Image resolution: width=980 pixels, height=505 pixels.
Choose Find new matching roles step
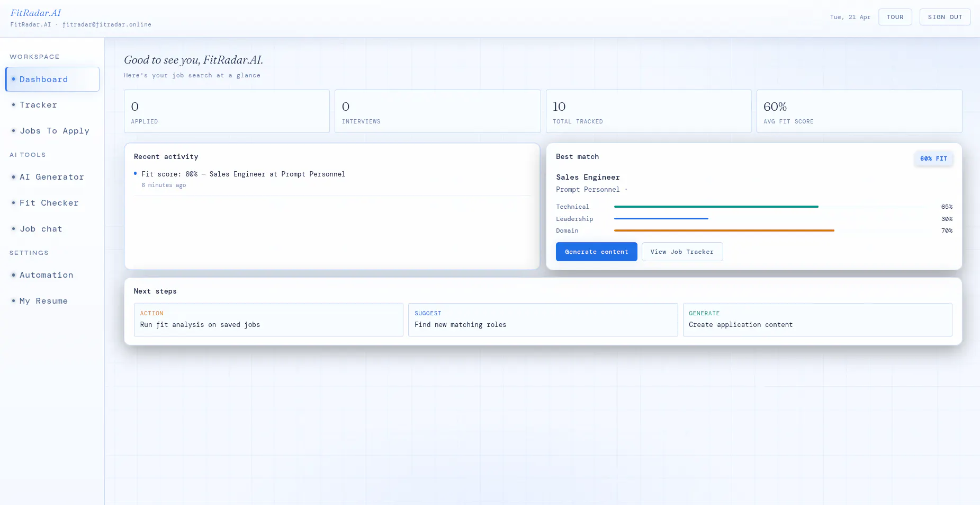543,320
